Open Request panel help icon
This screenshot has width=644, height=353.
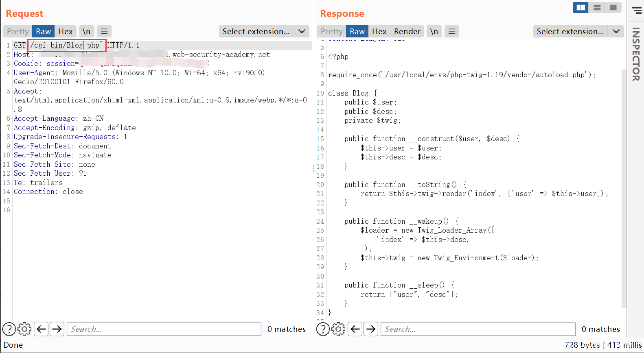[9, 329]
